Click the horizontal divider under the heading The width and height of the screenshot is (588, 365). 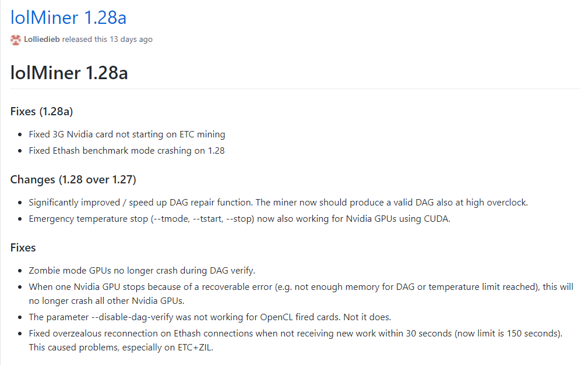click(x=295, y=89)
